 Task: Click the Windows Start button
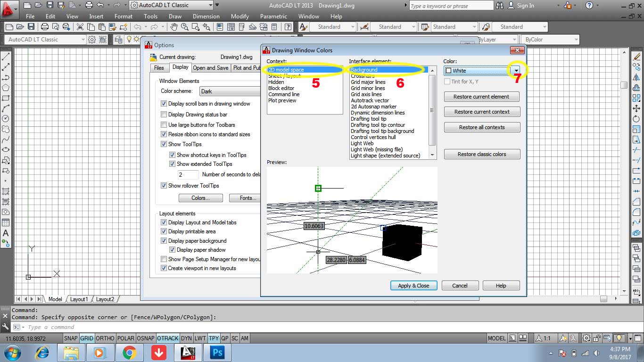12,353
